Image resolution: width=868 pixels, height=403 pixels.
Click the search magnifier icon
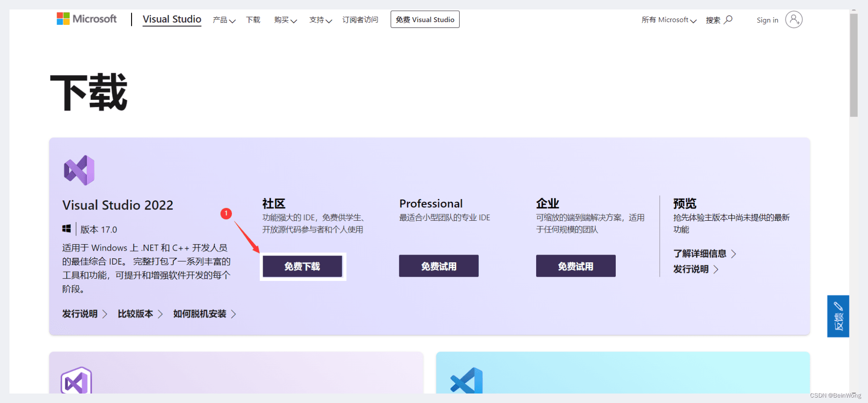[x=728, y=19]
